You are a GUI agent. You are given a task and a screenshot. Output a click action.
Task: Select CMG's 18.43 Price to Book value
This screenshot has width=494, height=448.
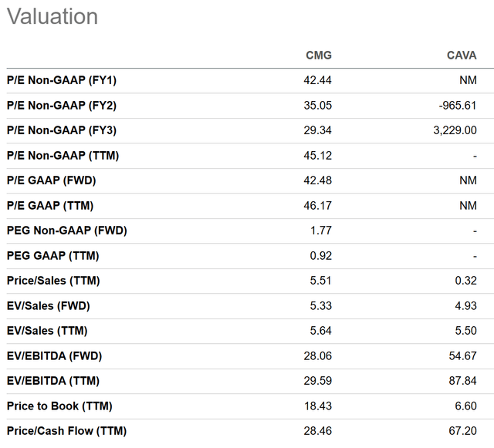tap(317, 406)
